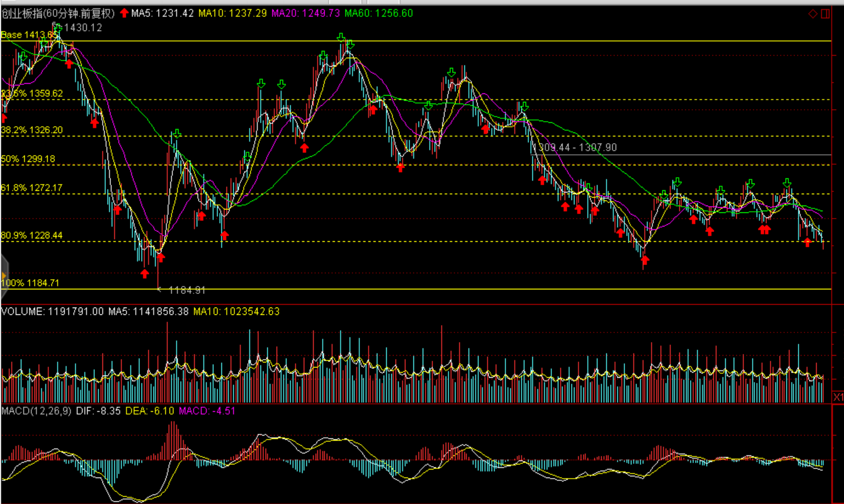Click the 100% 1184.71 retracement label
The width and height of the screenshot is (844, 504).
[x=30, y=283]
